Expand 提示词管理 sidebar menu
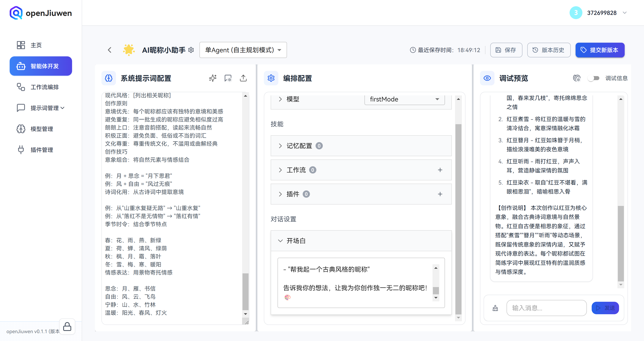 pyautogui.click(x=47, y=108)
